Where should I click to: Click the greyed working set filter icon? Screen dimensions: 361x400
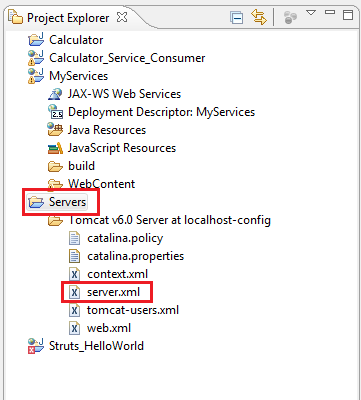290,18
